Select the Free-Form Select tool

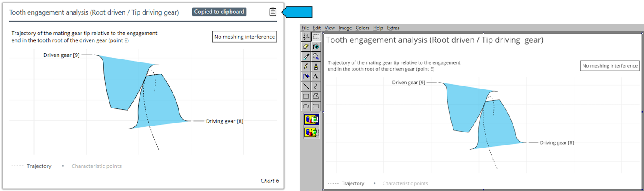pyautogui.click(x=306, y=37)
